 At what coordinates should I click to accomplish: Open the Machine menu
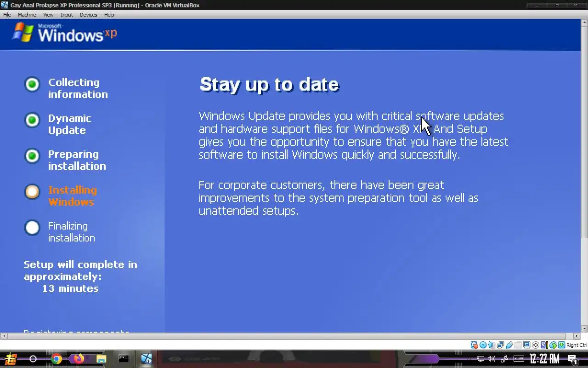(x=27, y=15)
